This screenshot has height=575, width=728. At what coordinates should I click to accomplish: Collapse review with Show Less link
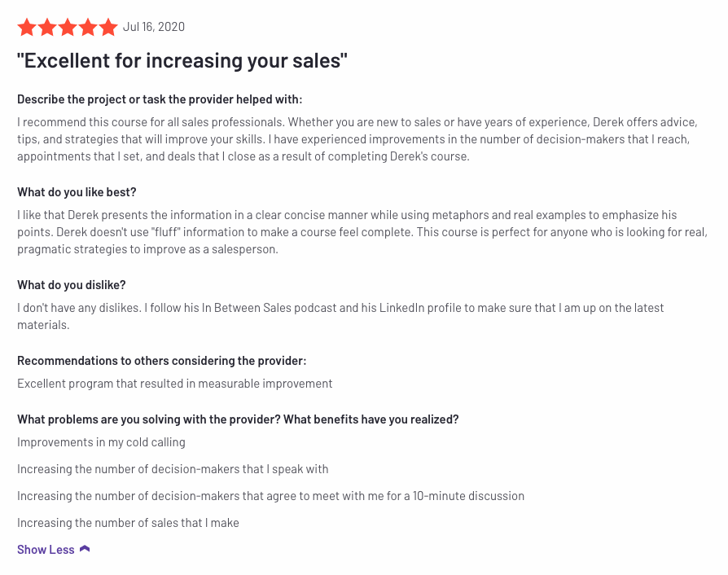coord(46,550)
